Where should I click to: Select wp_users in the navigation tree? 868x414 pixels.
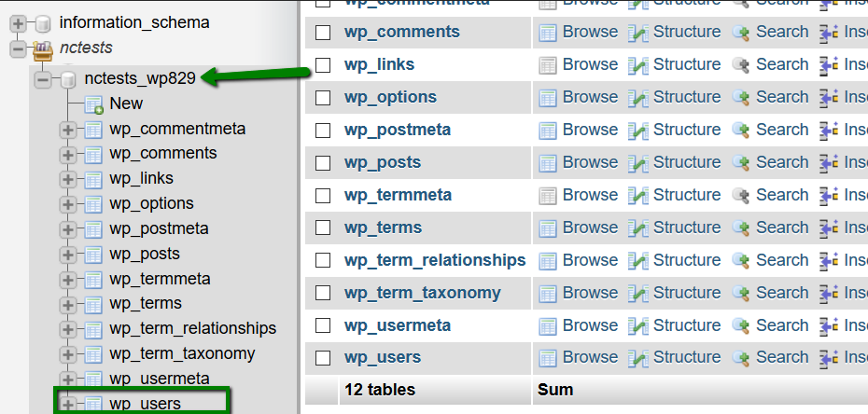pos(145,404)
